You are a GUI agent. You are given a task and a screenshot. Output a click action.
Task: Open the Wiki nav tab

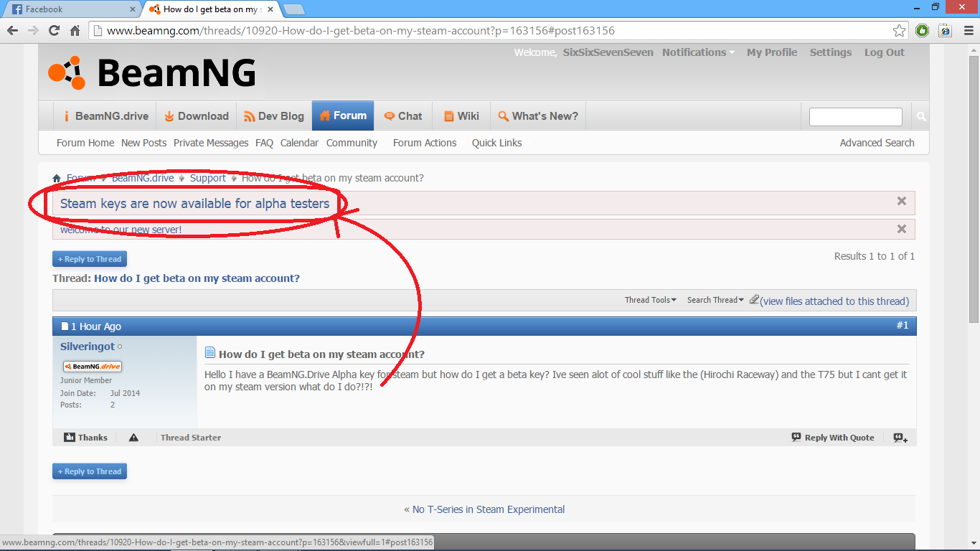pyautogui.click(x=461, y=116)
